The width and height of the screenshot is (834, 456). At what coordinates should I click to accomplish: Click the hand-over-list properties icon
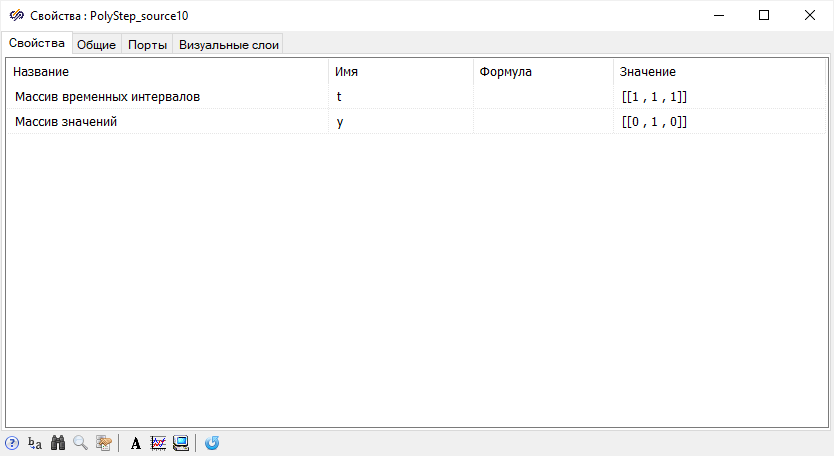(103, 443)
